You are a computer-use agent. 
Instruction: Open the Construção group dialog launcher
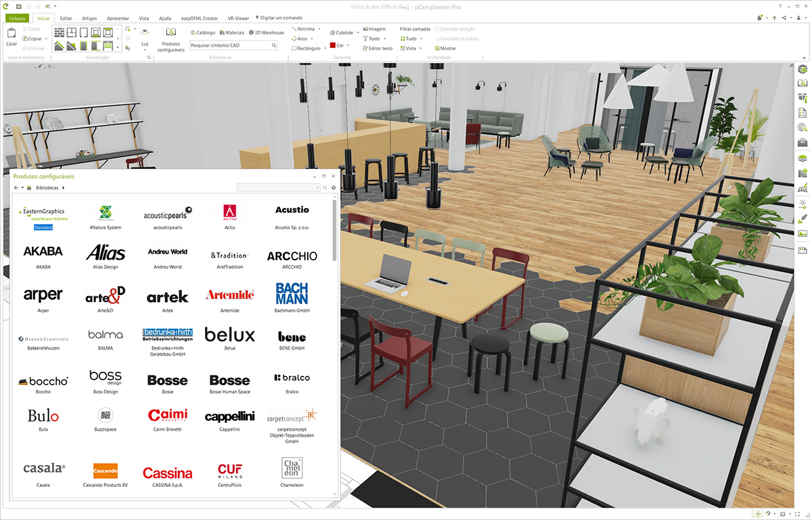point(149,58)
